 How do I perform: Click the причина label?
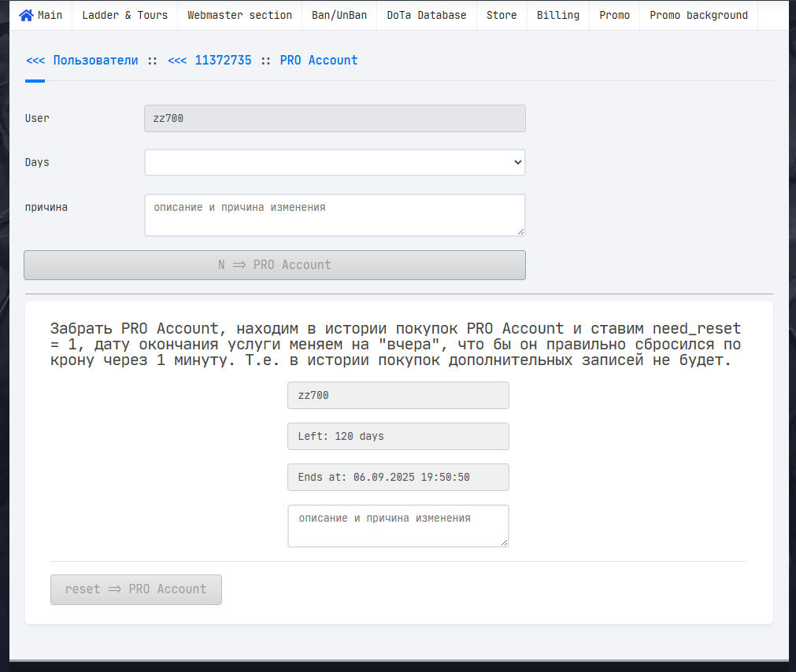point(46,207)
